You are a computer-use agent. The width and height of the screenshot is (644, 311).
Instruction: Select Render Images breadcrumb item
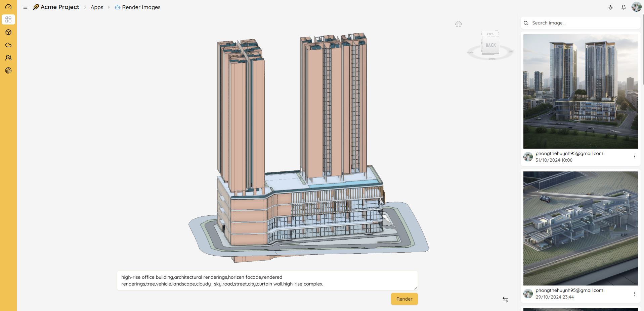click(141, 7)
